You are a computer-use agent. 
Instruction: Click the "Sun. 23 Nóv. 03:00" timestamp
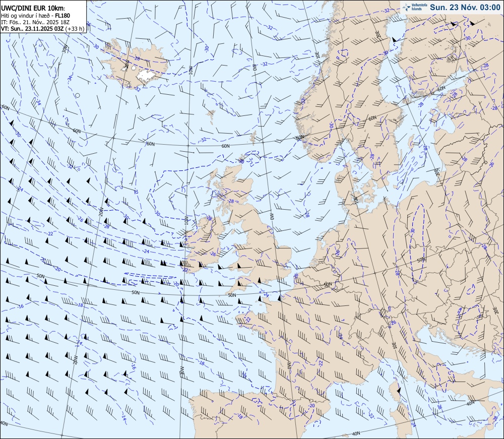[465, 8]
